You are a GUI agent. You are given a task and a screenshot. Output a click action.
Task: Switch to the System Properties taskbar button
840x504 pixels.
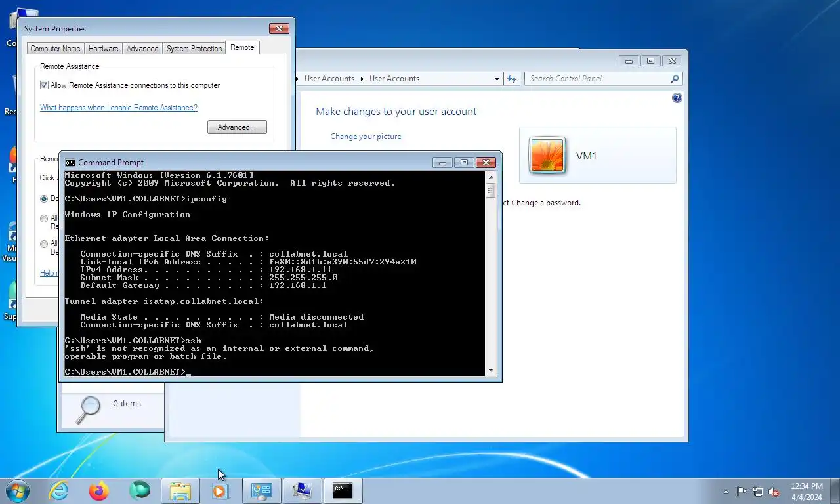pos(302,491)
